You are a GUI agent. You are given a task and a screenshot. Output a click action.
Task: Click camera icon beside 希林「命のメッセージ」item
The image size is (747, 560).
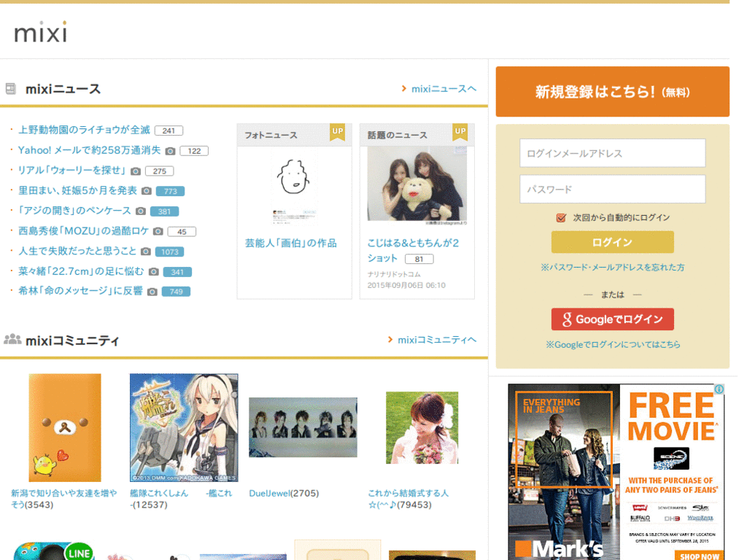tap(152, 292)
